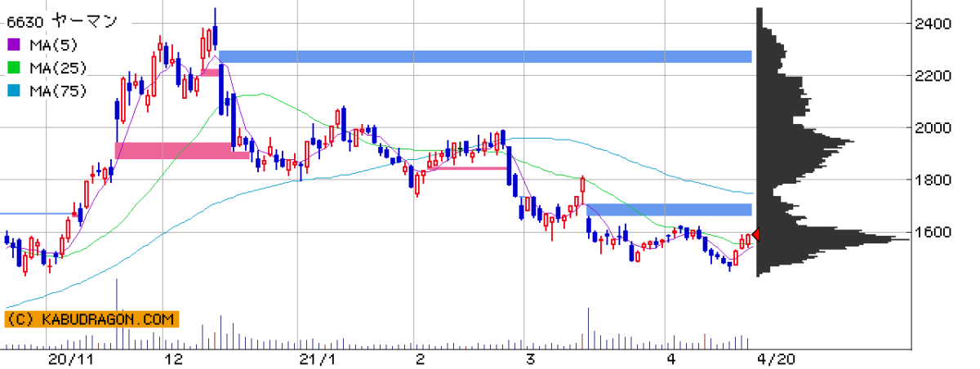Image resolution: width=980 pixels, height=369 pixels.
Task: Click the 1800 price axis label
Action: click(932, 180)
